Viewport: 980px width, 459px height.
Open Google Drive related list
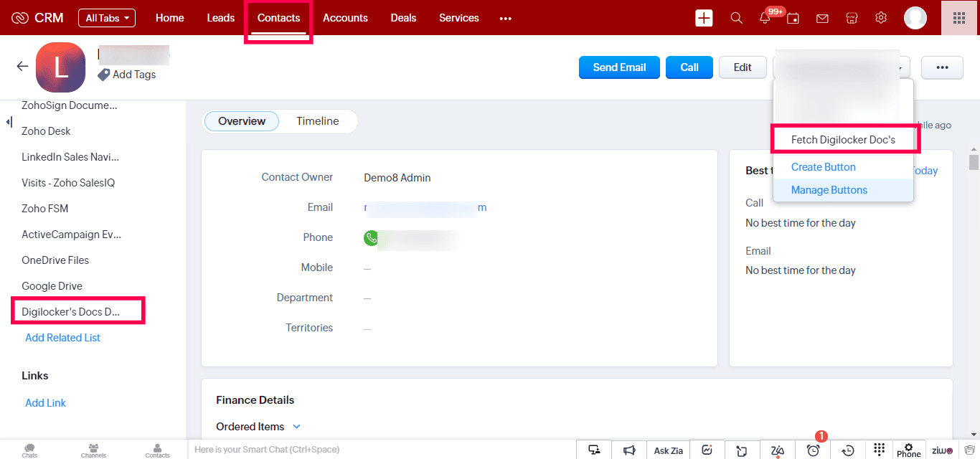[x=52, y=286]
